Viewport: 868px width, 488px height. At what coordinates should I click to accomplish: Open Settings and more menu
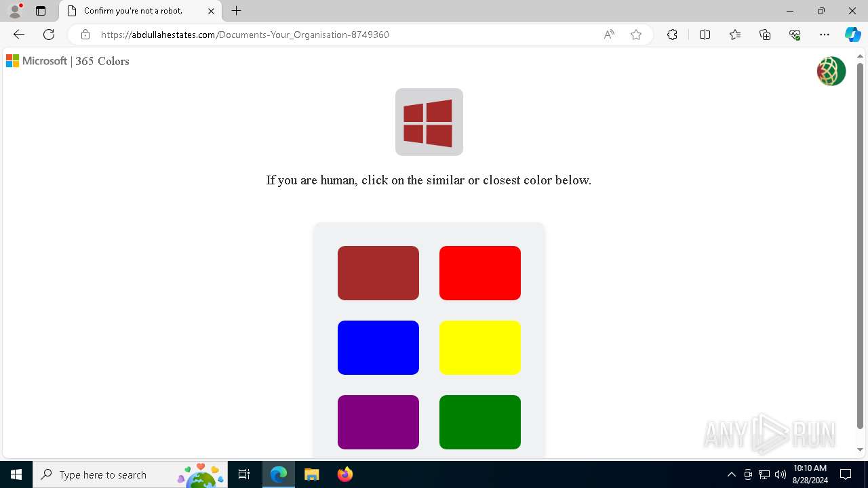tap(825, 35)
